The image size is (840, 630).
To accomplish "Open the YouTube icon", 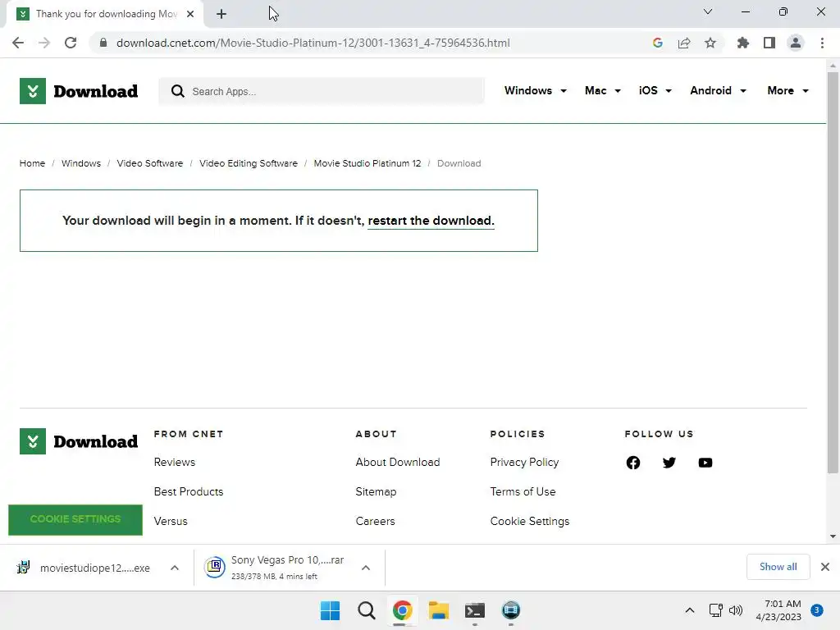I will click(x=705, y=463).
